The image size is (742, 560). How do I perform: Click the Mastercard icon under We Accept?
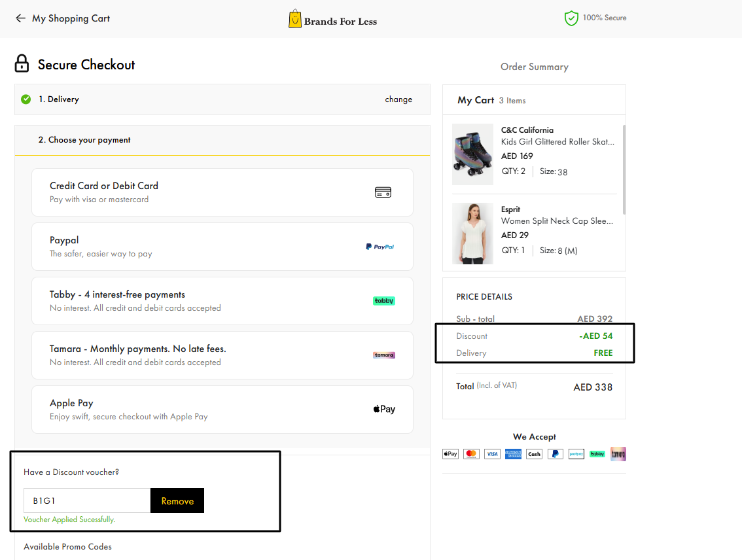coord(471,454)
